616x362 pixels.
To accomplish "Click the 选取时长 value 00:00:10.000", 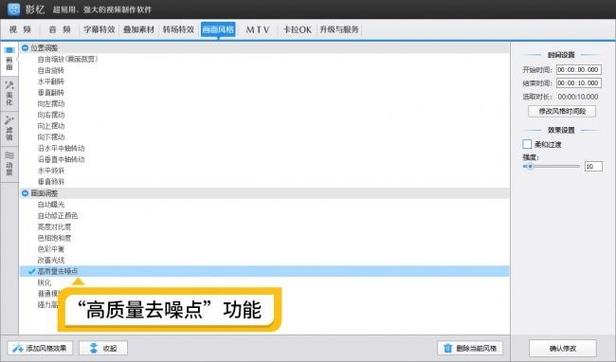I will [578, 97].
